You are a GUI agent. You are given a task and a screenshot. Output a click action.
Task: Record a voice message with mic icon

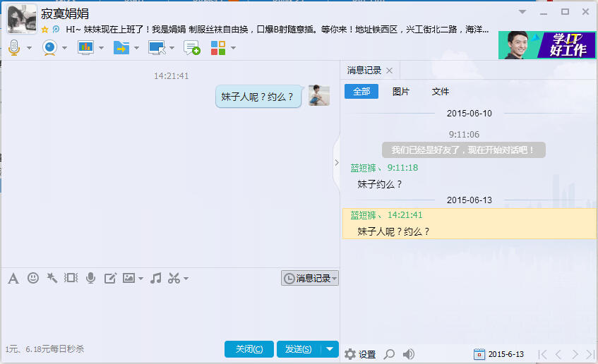(91, 278)
